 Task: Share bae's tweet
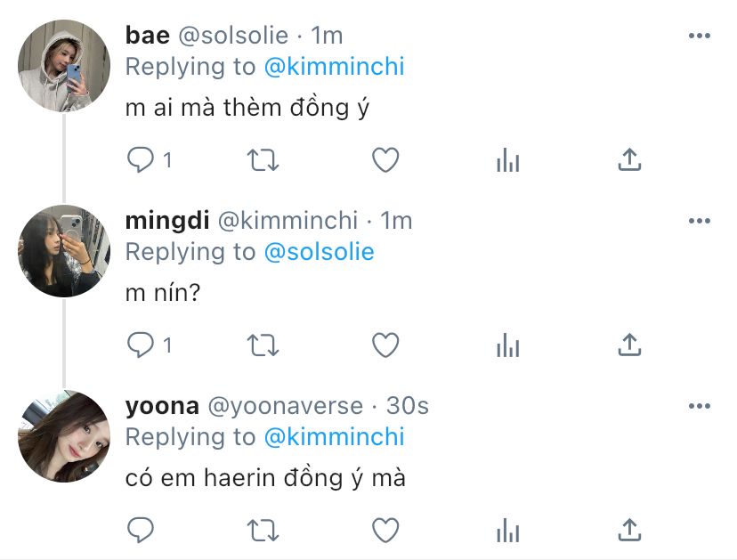point(629,160)
